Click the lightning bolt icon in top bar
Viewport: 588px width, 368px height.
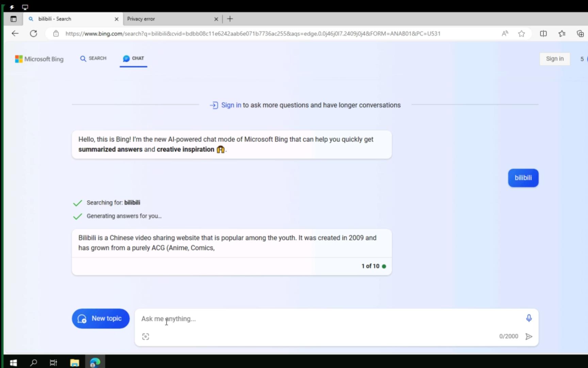pyautogui.click(x=12, y=7)
